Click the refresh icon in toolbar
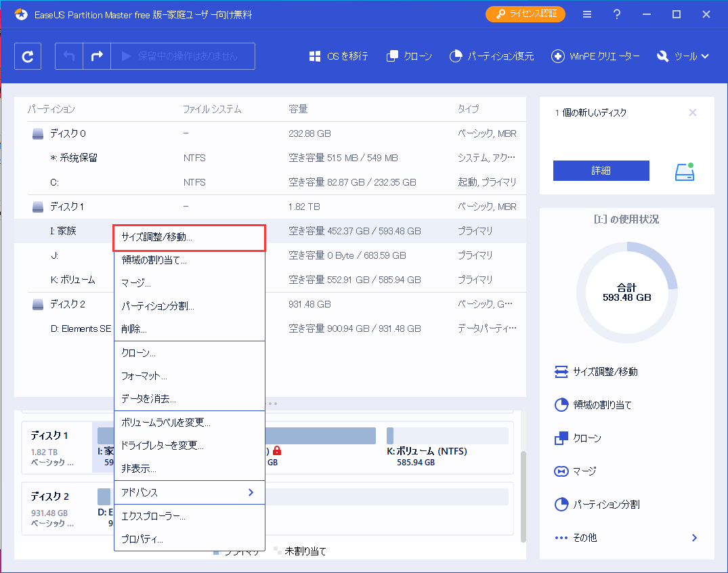 click(28, 56)
